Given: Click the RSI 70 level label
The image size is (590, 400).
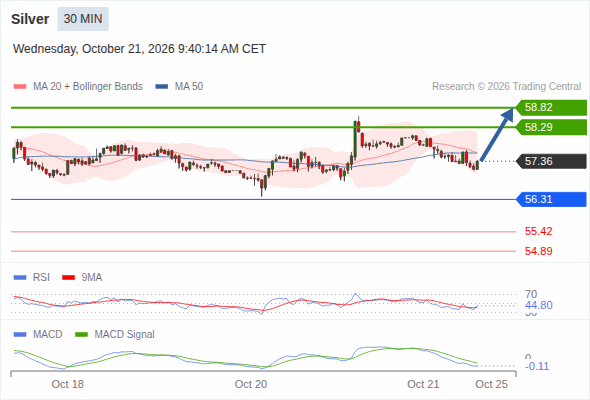Looking at the screenshot, I should pos(531,294).
